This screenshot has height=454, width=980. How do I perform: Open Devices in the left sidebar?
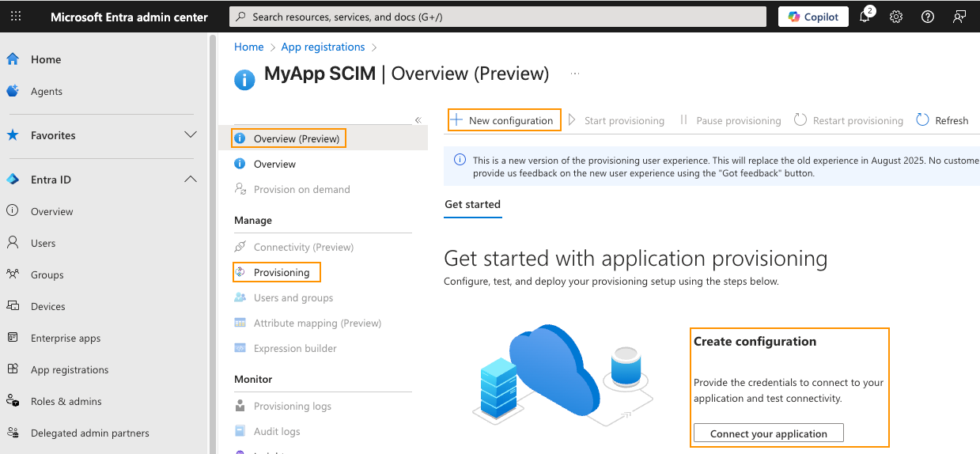48,306
